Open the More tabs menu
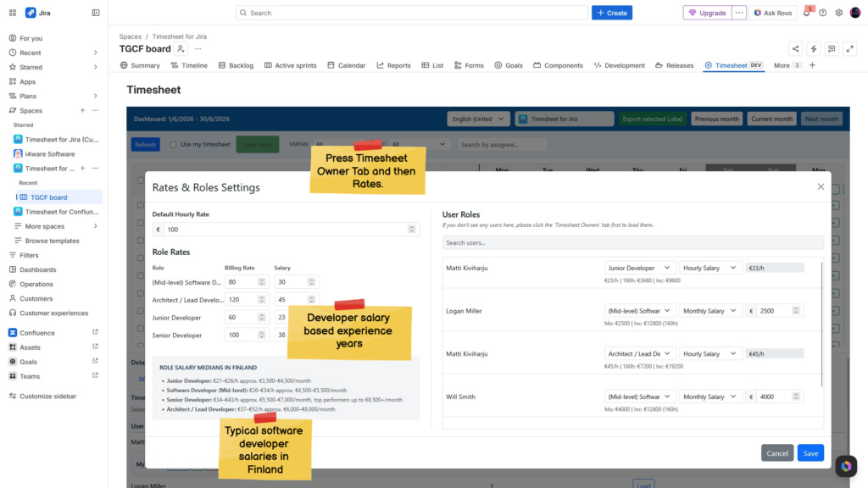 pos(787,65)
